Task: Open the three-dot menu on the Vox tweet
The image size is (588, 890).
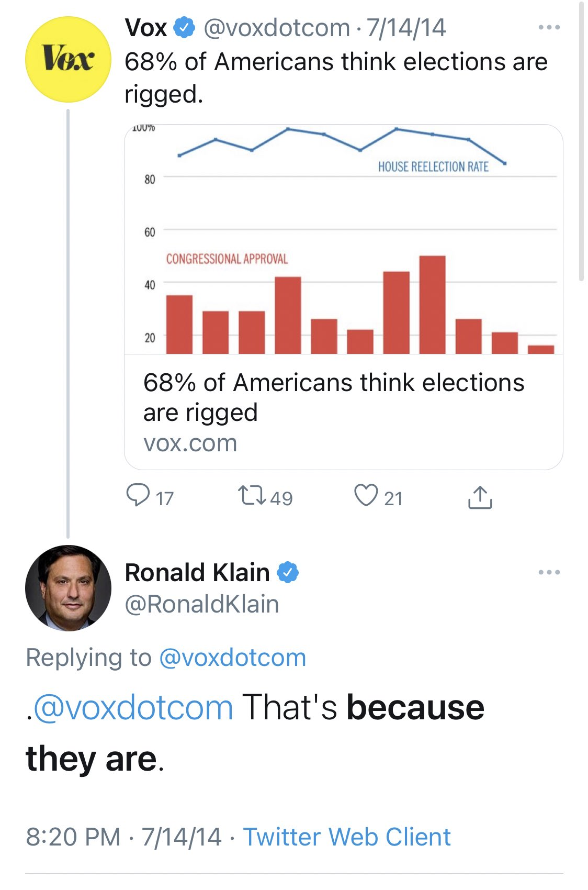Action: coord(549,27)
